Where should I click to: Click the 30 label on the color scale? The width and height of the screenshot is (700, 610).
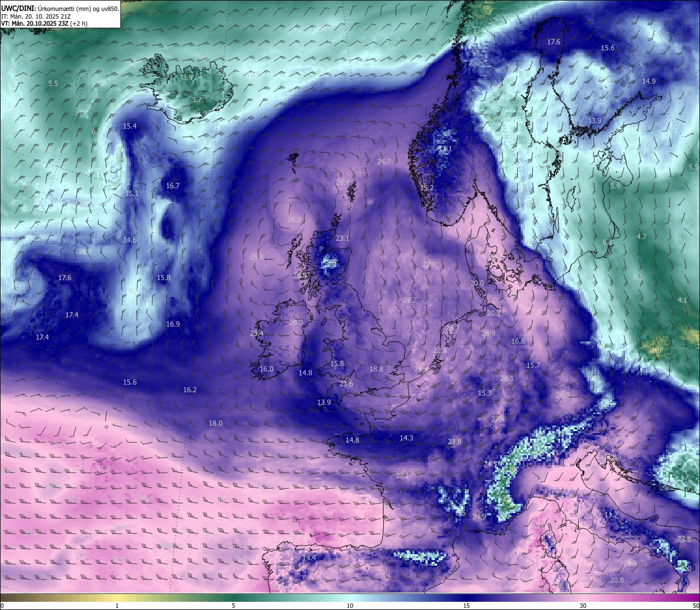click(x=583, y=606)
